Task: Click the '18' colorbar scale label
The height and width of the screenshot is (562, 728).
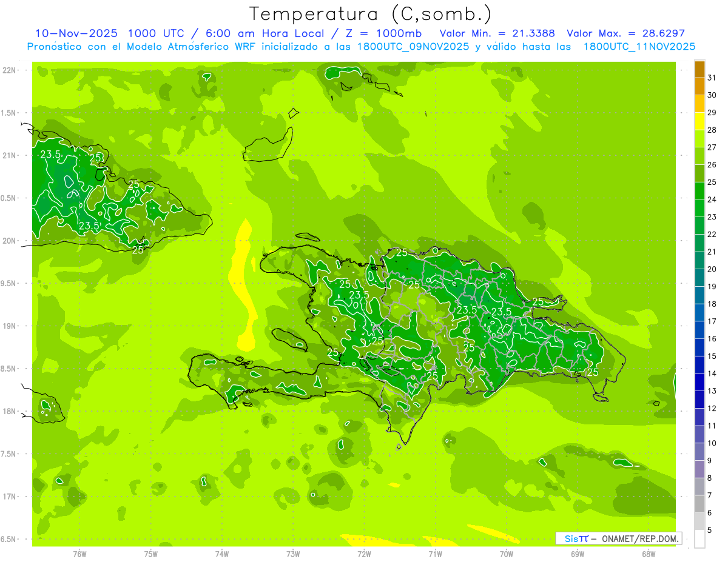Action: pos(712,304)
